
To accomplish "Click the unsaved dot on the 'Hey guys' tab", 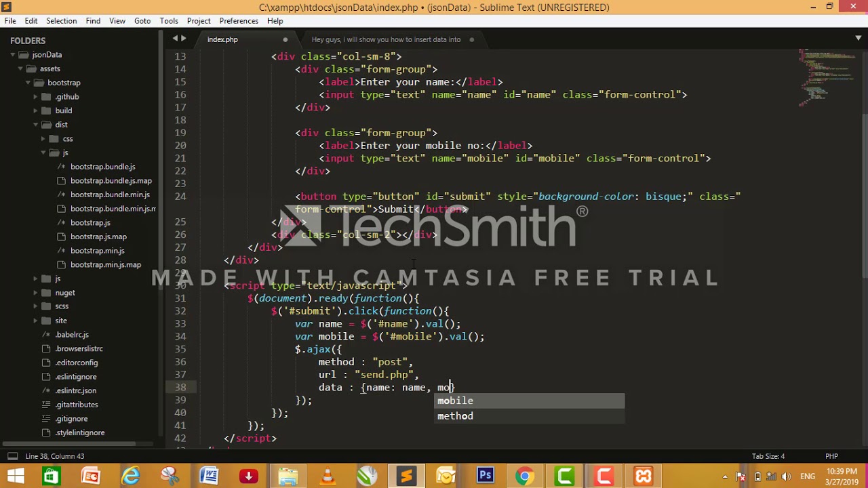I will tap(471, 39).
